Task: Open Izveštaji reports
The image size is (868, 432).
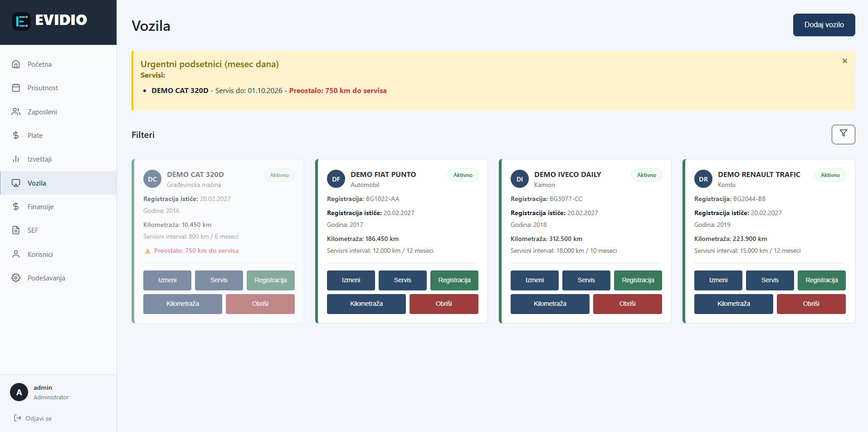Action: point(40,159)
